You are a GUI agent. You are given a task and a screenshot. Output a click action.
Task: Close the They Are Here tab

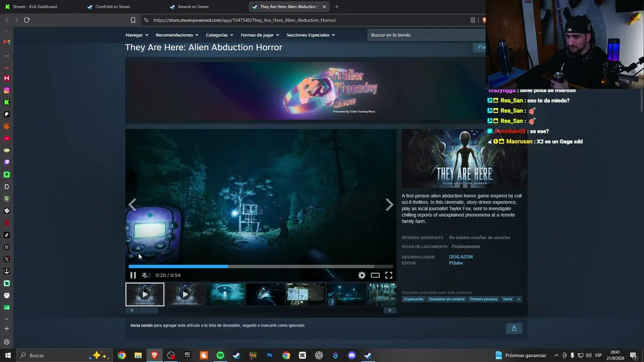click(x=325, y=7)
